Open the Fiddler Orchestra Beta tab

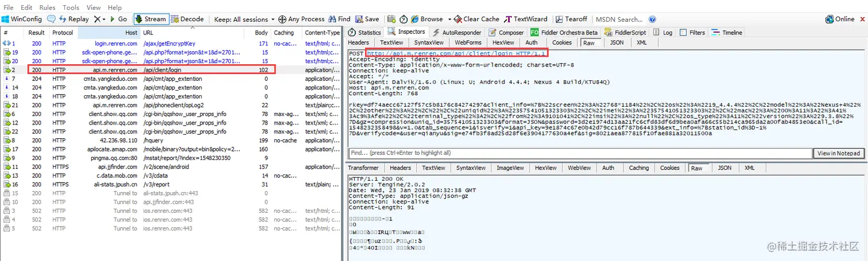(564, 33)
